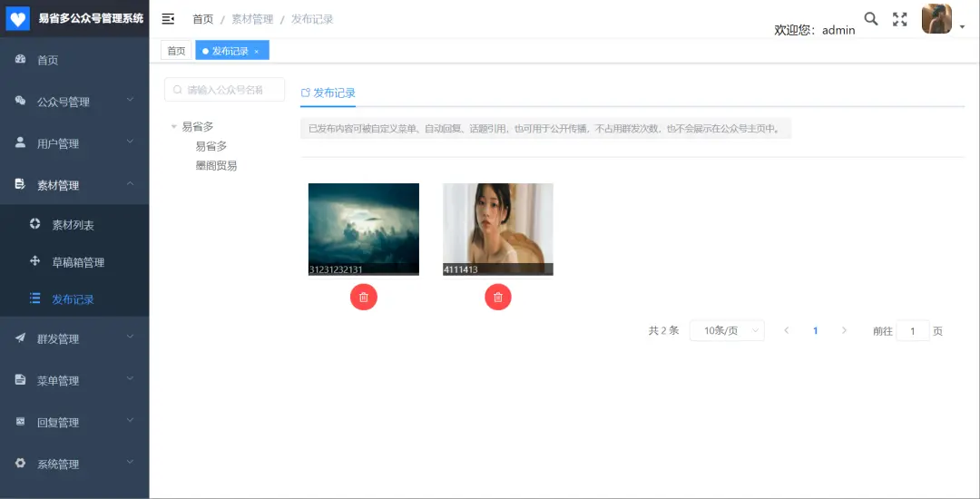Open the cloudy sky thumbnail 31231232131
Image resolution: width=980 pixels, height=499 pixels.
pyautogui.click(x=364, y=229)
